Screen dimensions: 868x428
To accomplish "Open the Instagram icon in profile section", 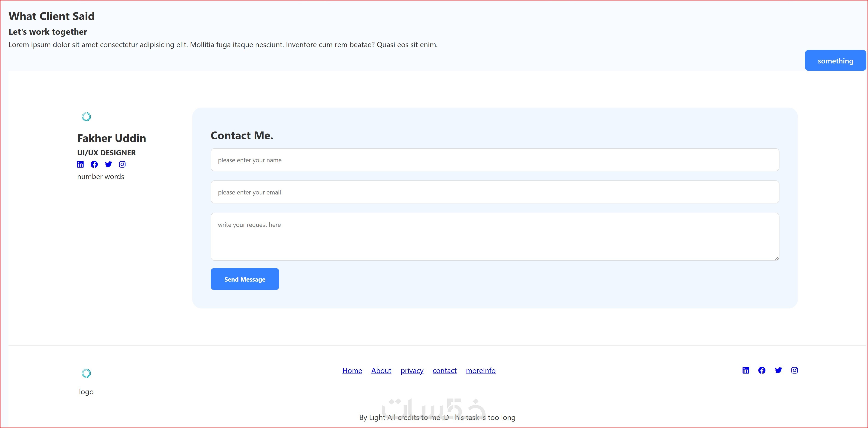I will (122, 164).
